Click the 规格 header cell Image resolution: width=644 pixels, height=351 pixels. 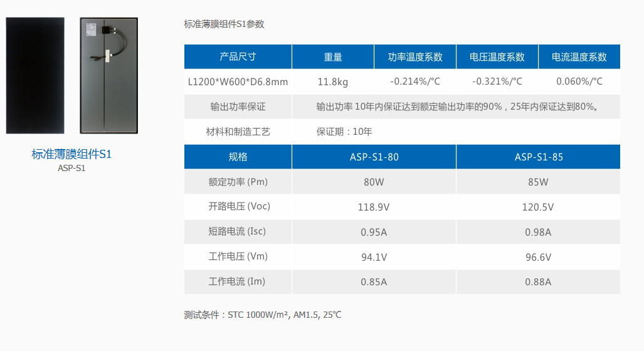[238, 157]
